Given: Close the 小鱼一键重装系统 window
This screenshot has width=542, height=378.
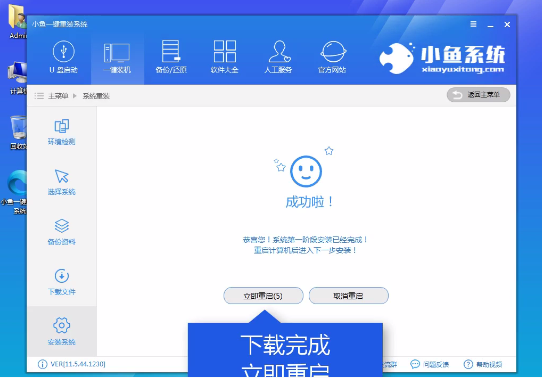Looking at the screenshot, I should 507,25.
